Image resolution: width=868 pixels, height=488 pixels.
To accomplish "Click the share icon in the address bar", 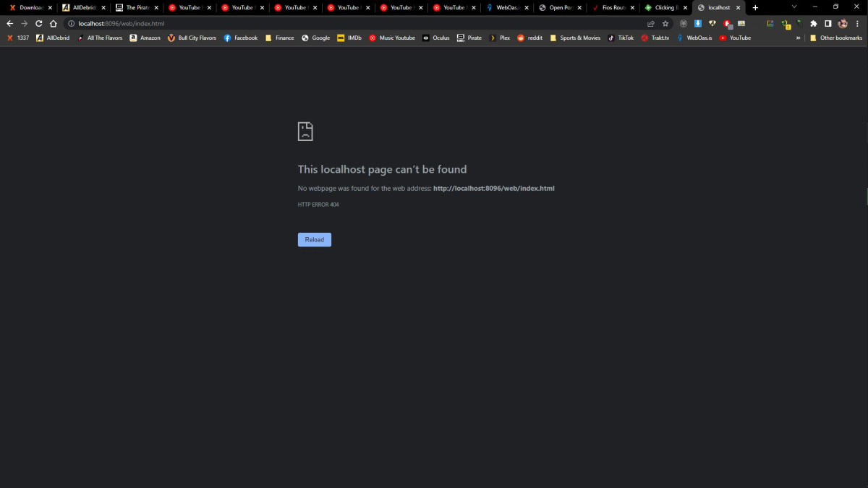I will click(x=650, y=23).
